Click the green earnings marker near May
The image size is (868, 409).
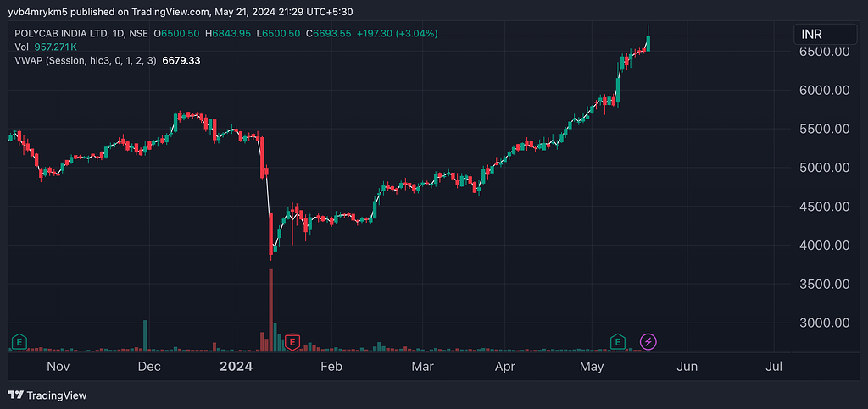click(619, 341)
